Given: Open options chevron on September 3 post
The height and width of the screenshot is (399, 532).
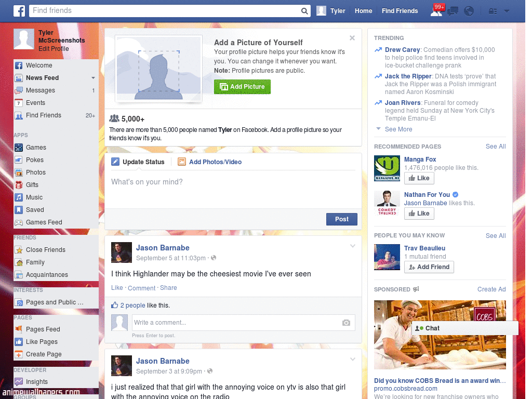Looking at the screenshot, I should coord(353,359).
